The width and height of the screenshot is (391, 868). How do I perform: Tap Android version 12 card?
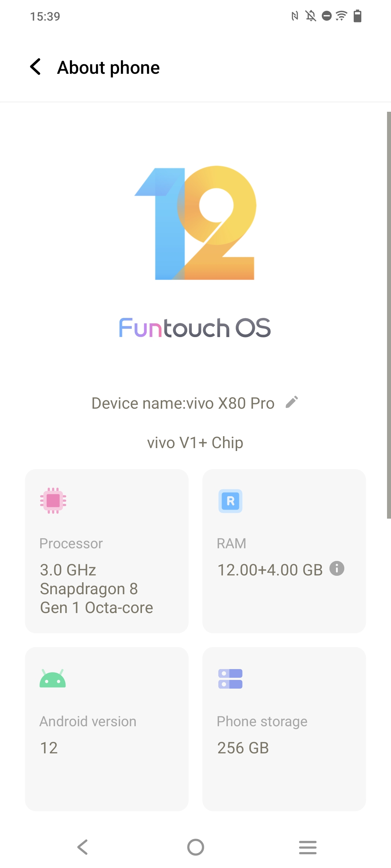point(107,729)
